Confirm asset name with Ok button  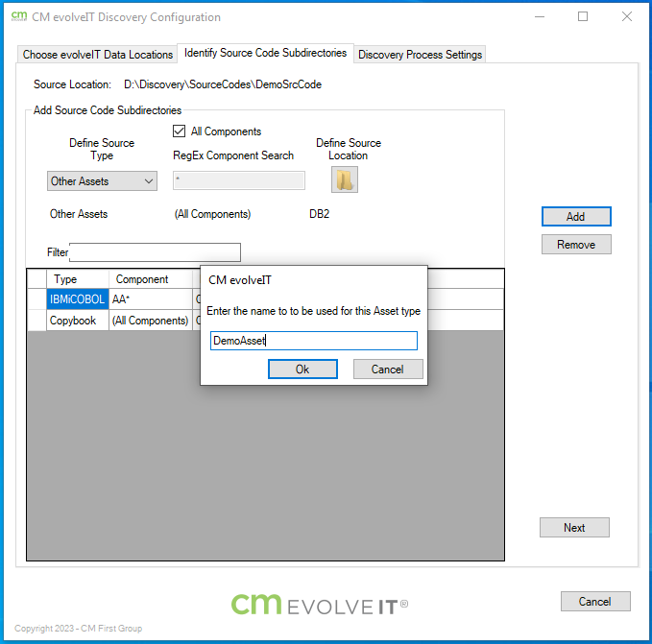(302, 369)
